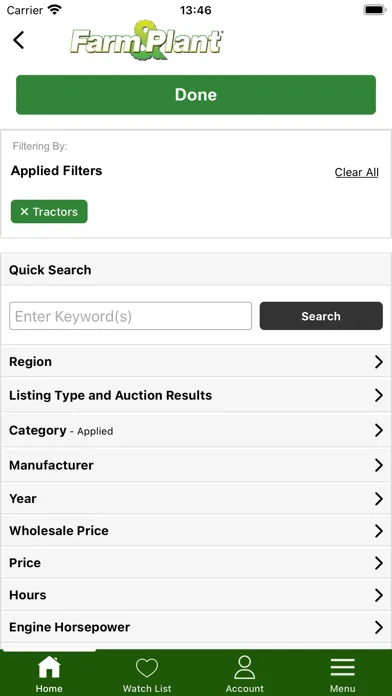Open the Price filter row
Screen dimensions: 392x696
(196, 563)
